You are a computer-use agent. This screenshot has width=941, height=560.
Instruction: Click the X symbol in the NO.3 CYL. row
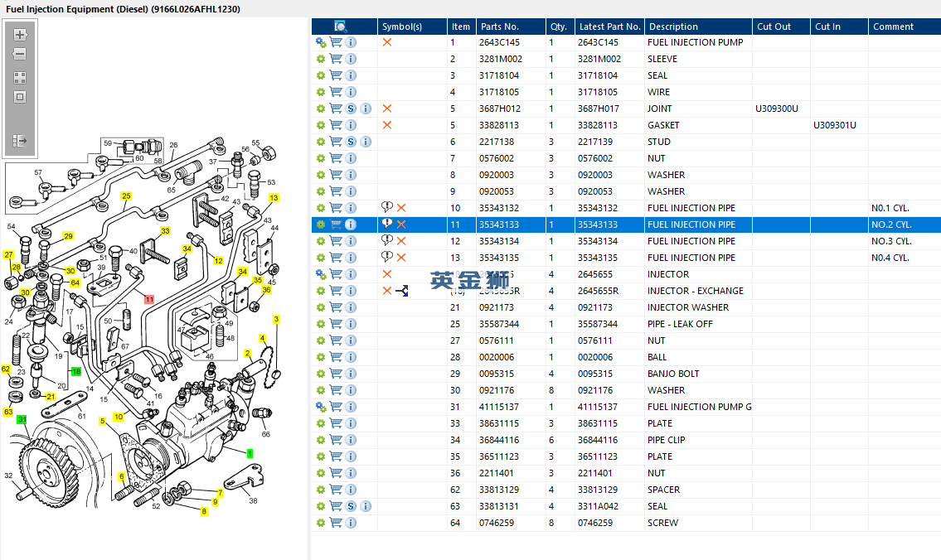(x=401, y=241)
